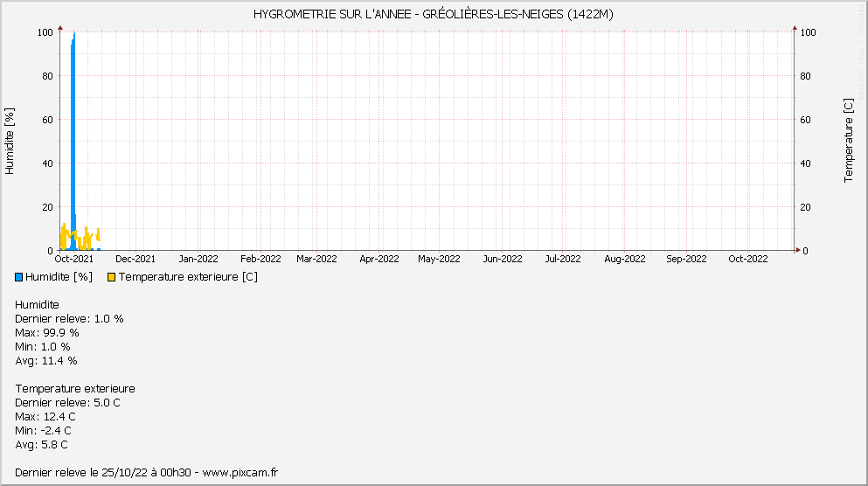This screenshot has width=868, height=486.
Task: Select the Aug-2022 x-axis label
Action: coord(625,259)
